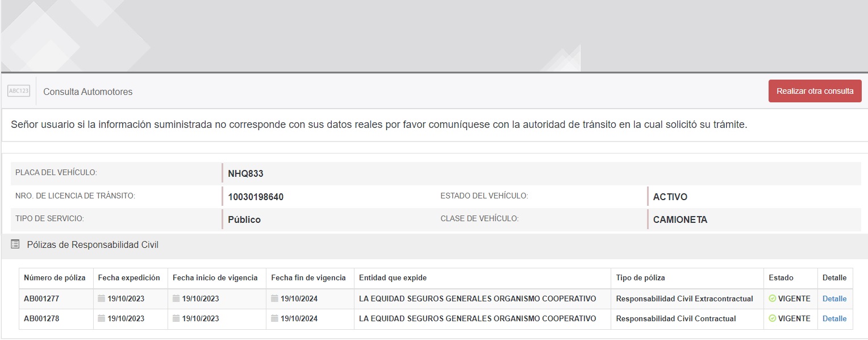The image size is (868, 340).
Task: Click calendar icon in AB001278 Fecha expedición cell
Action: point(102,318)
